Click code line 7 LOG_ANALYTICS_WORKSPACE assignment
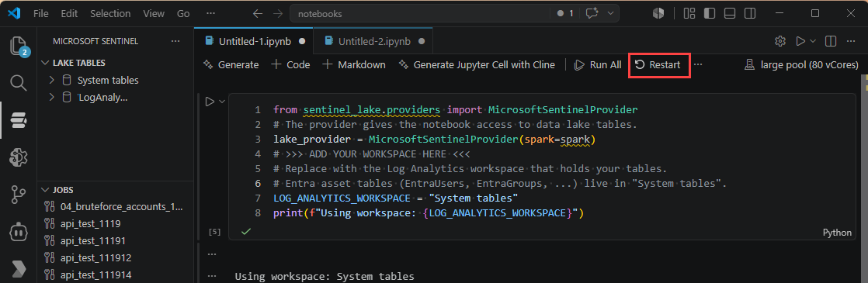The image size is (868, 283). (396, 198)
